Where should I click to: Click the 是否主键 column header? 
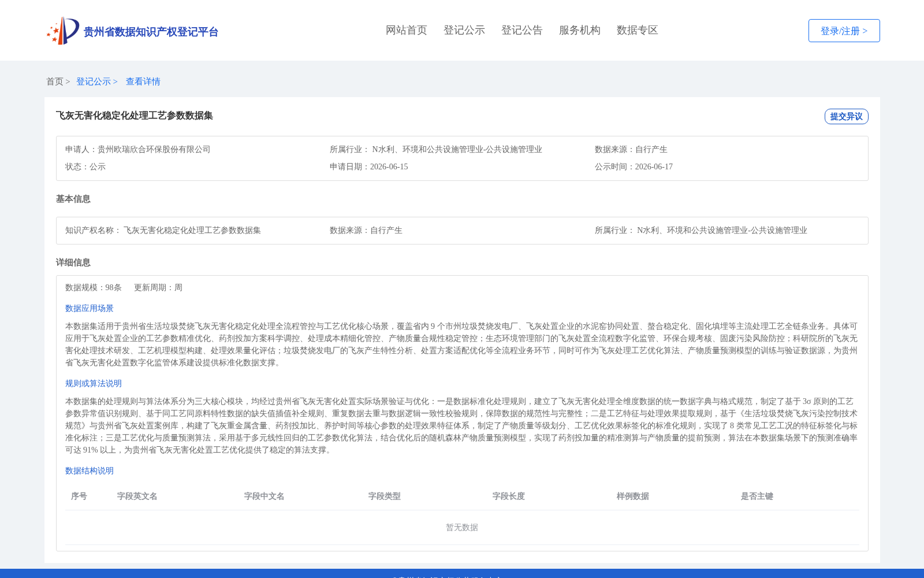757,496
